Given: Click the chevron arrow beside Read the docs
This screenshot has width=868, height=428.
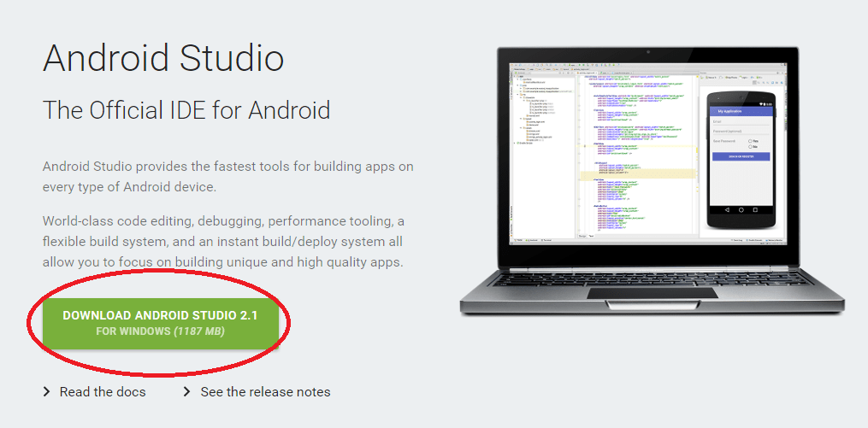Looking at the screenshot, I should 46,392.
